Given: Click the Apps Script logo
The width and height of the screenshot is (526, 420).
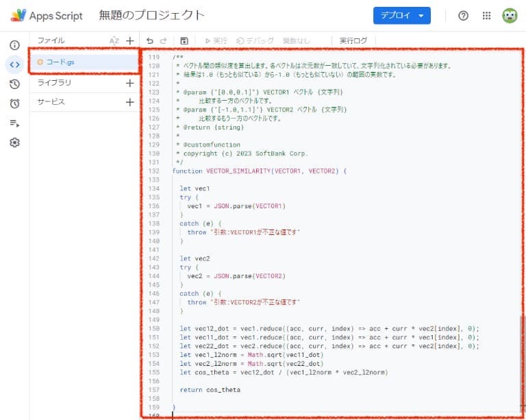Looking at the screenshot, I should [x=47, y=16].
